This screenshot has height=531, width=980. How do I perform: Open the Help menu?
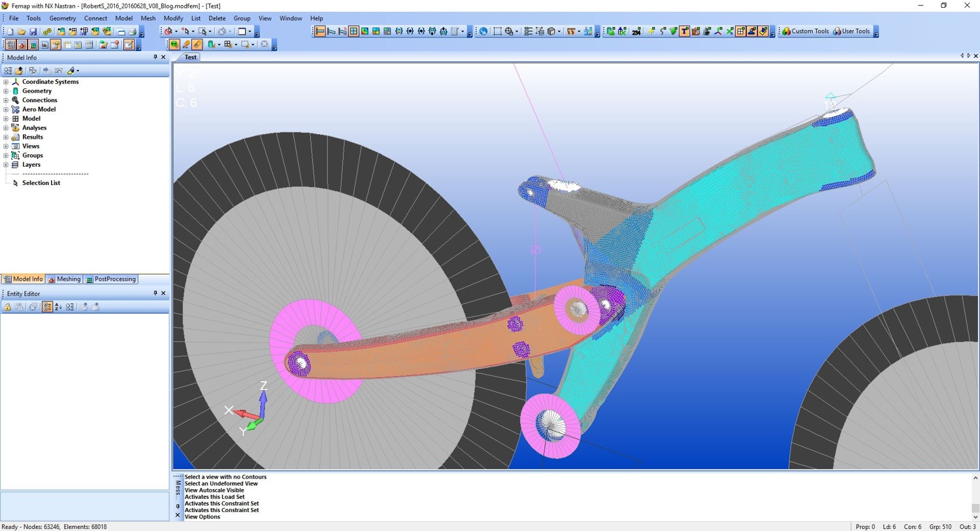(x=316, y=18)
